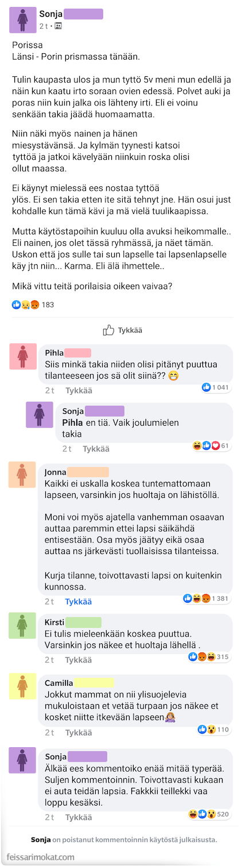Click the blue Tykkää under Jonna's comment
246x868 pixels.
pyautogui.click(x=79, y=602)
